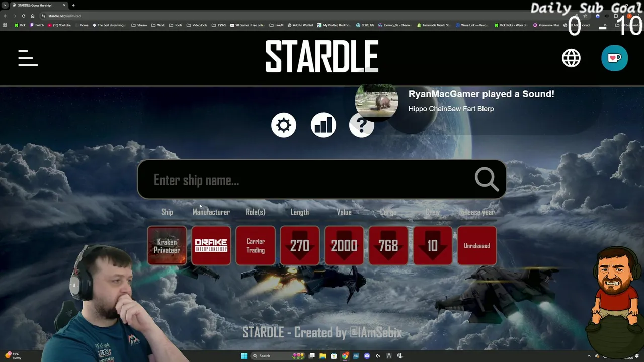Screen dimensions: 644x362
Task: Open the weather widget showing Sunny
Action: pos(13,356)
